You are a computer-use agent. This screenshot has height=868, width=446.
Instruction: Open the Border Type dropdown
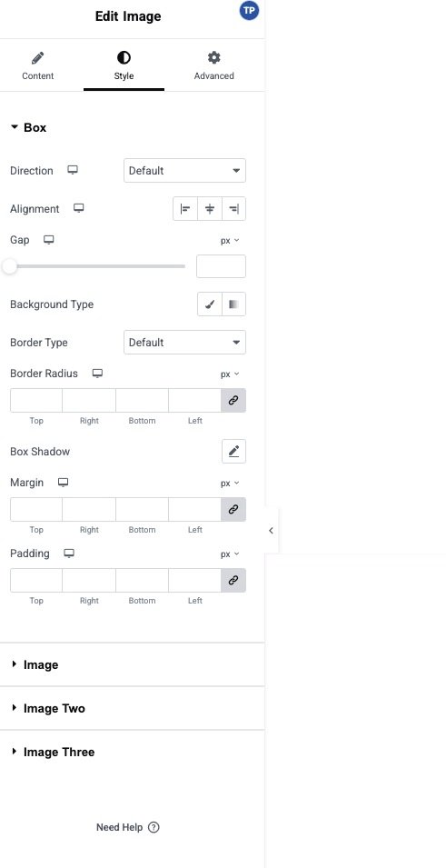(184, 342)
